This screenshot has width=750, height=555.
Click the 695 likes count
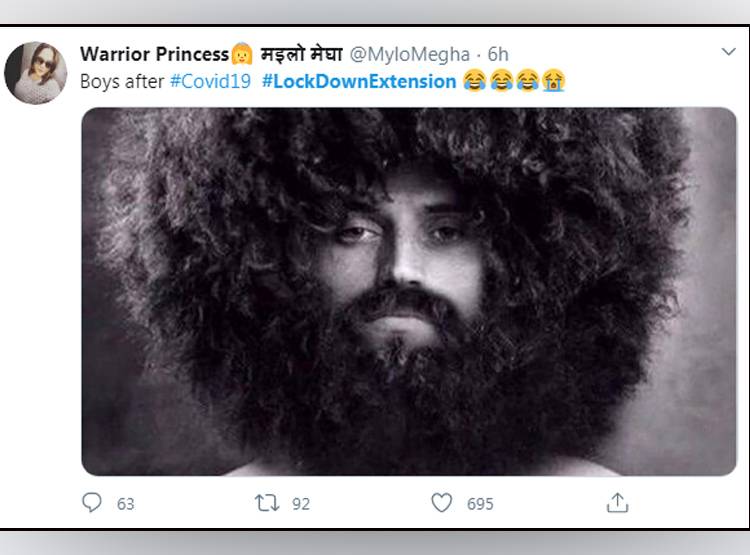[480, 503]
